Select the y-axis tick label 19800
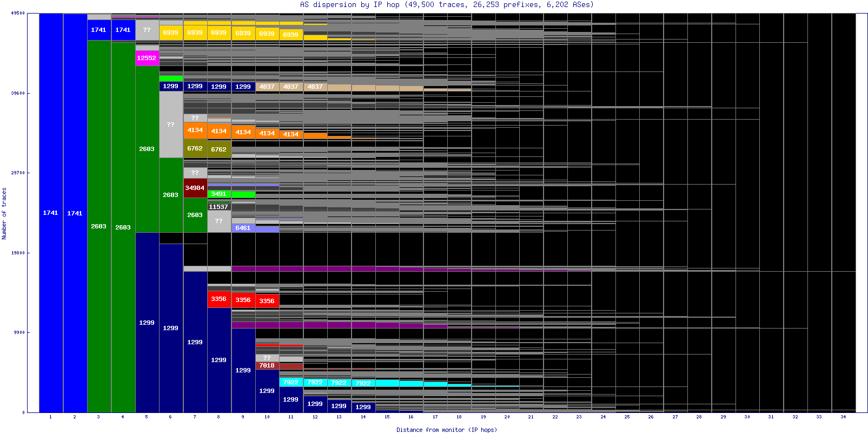The image size is (868, 433). pos(18,253)
